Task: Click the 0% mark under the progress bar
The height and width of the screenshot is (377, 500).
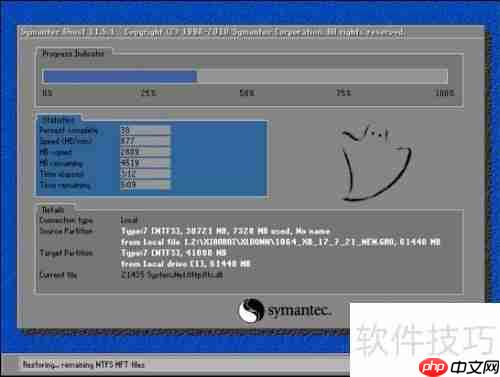Action: point(47,92)
